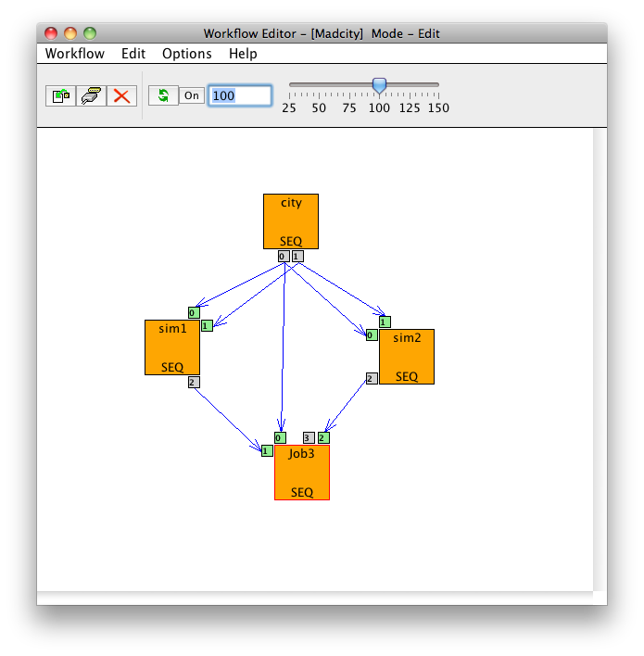Open the Workflow menu
Image resolution: width=644 pixels, height=656 pixels.
point(75,54)
